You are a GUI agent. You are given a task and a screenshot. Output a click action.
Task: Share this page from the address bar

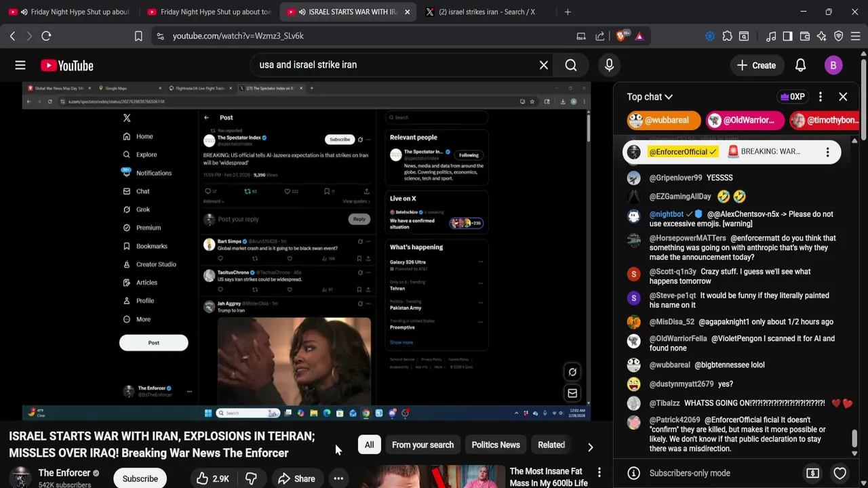coord(600,36)
